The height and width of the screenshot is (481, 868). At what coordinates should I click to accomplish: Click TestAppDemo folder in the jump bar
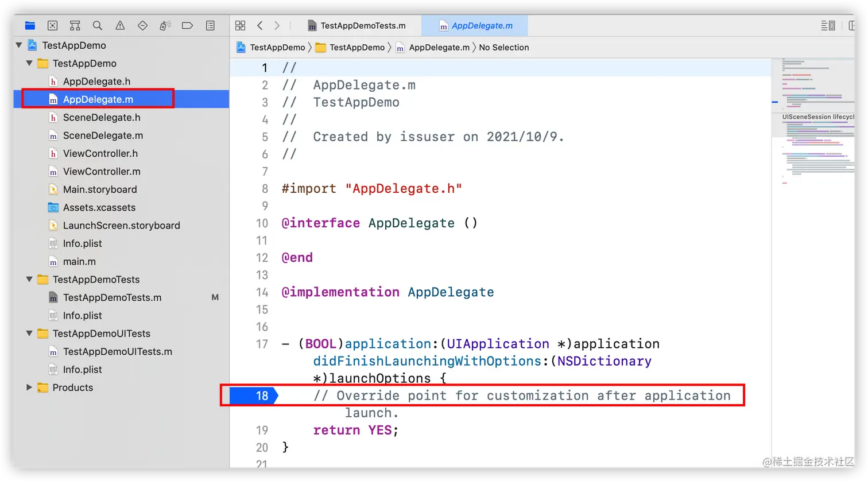[350, 47]
